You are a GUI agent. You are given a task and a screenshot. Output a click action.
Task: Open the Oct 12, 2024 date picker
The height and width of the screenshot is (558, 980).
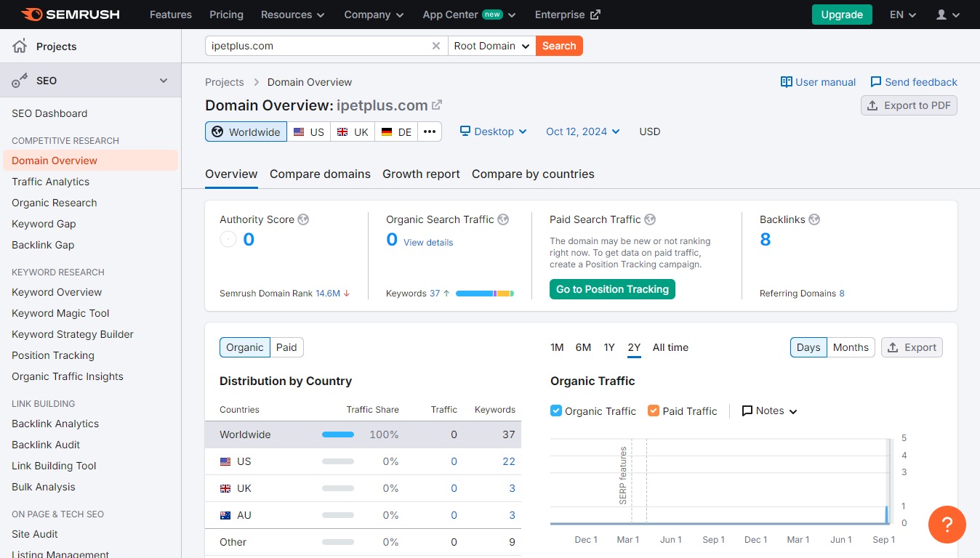[582, 132]
